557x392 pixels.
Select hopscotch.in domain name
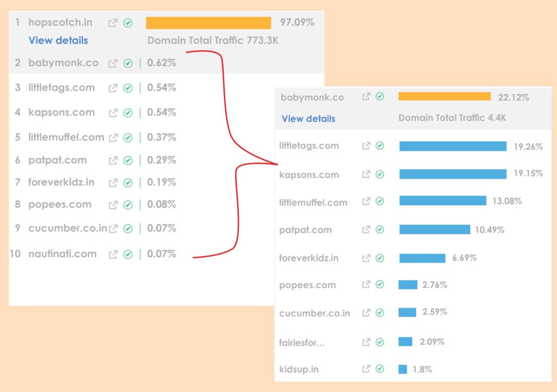[60, 23]
